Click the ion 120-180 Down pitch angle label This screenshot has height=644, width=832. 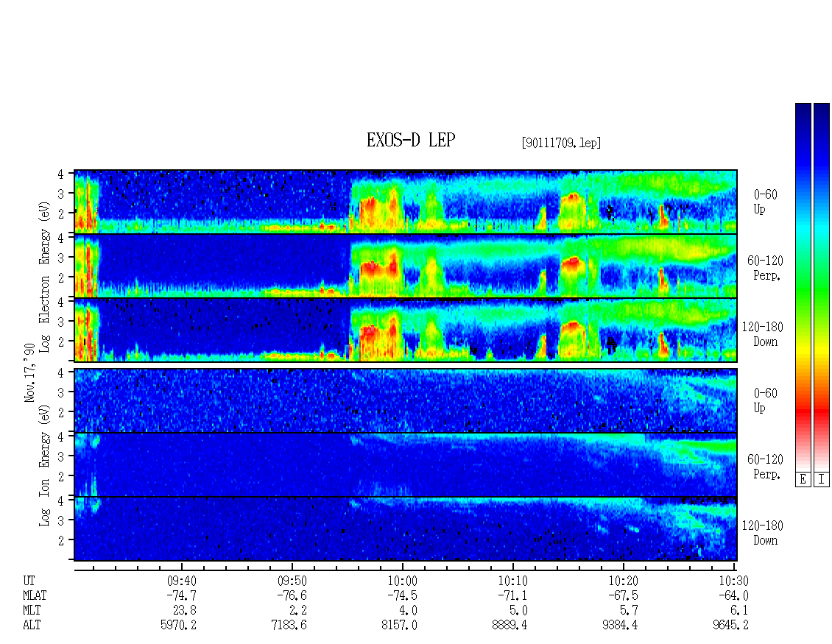pyautogui.click(x=763, y=533)
